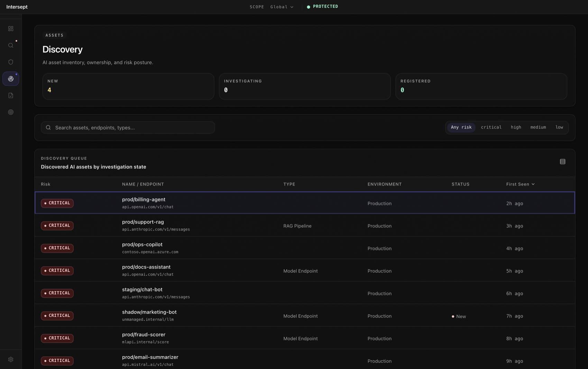Click the ASSETS breadcrumb tag

pyautogui.click(x=55, y=35)
